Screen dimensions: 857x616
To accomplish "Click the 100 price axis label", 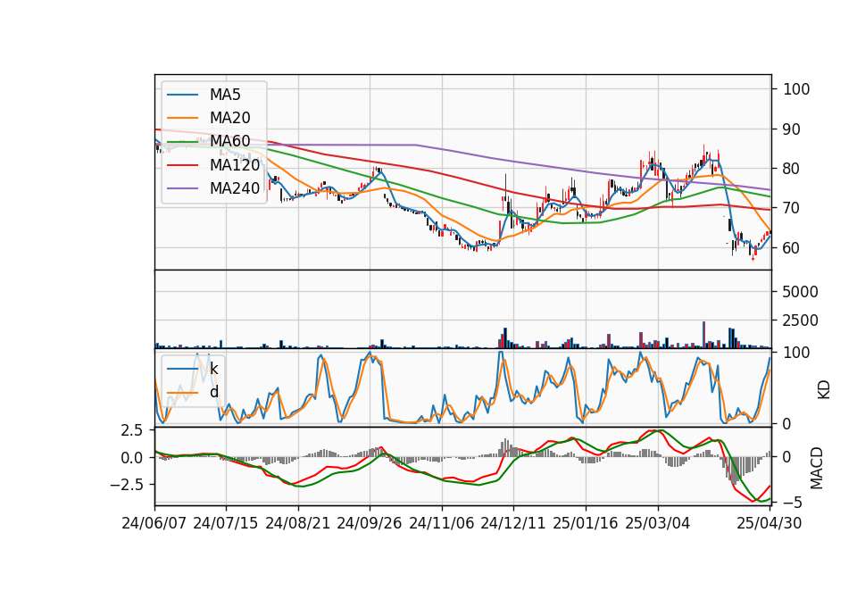I will coord(796,89).
